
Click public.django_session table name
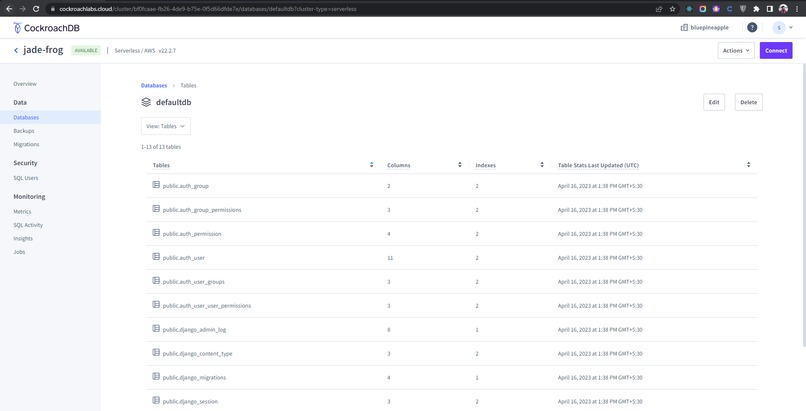(x=190, y=402)
